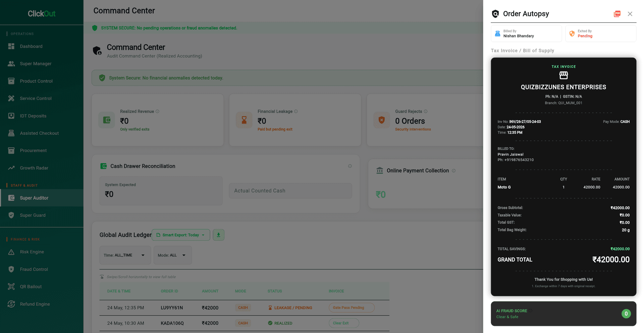Click the REALIZED status label
644x333 pixels.
pos(280,323)
